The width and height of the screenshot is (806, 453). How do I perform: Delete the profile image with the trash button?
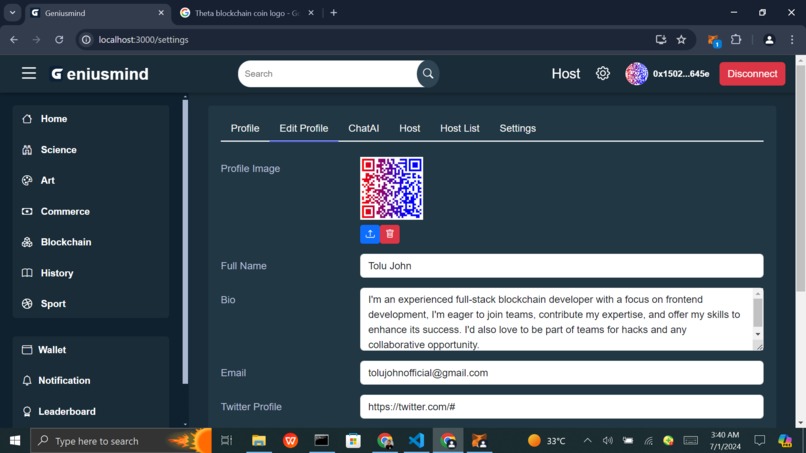tap(390, 234)
